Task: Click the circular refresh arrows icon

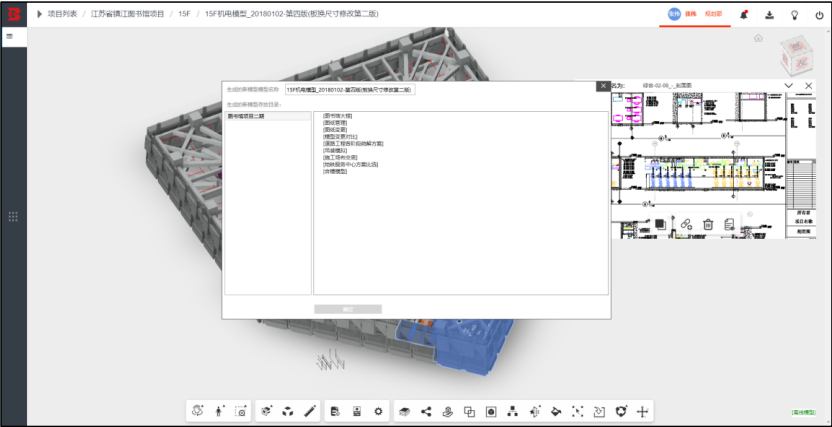Action: [621, 411]
